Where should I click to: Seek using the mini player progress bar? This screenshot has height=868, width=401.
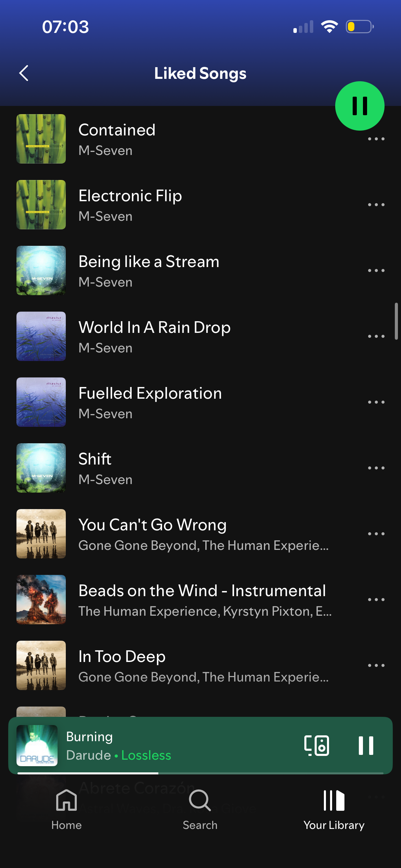[200, 773]
